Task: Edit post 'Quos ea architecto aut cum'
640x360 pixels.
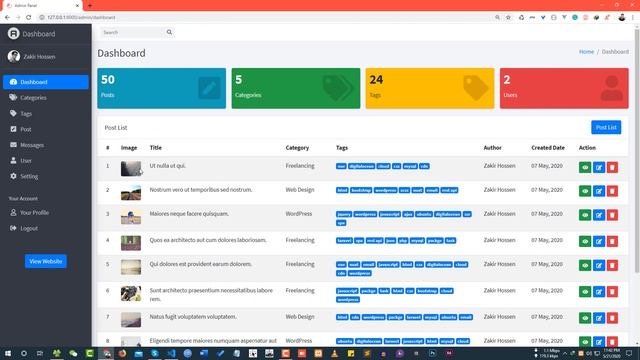Action: (x=599, y=242)
